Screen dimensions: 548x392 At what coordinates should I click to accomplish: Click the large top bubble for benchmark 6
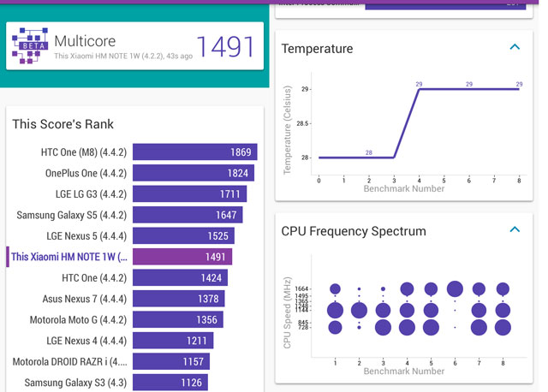coord(455,289)
